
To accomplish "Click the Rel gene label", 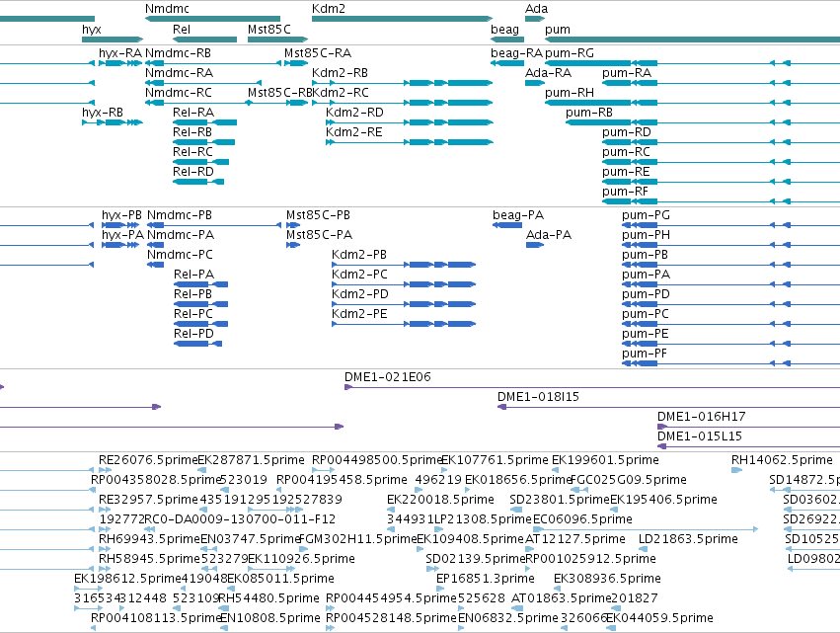I will click(x=182, y=30).
